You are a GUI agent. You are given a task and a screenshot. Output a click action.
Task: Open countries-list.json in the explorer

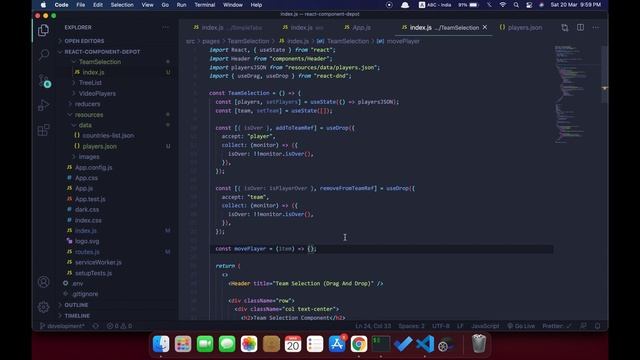point(108,136)
